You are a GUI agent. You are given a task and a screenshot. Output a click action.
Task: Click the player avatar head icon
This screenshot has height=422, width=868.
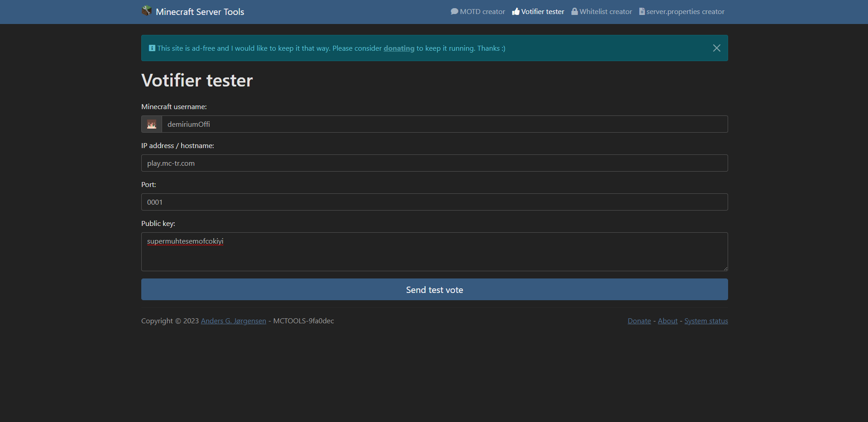pyautogui.click(x=152, y=124)
